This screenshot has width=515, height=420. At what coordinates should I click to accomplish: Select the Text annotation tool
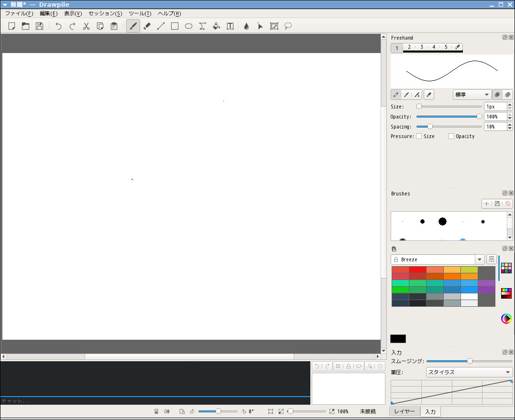tap(230, 26)
